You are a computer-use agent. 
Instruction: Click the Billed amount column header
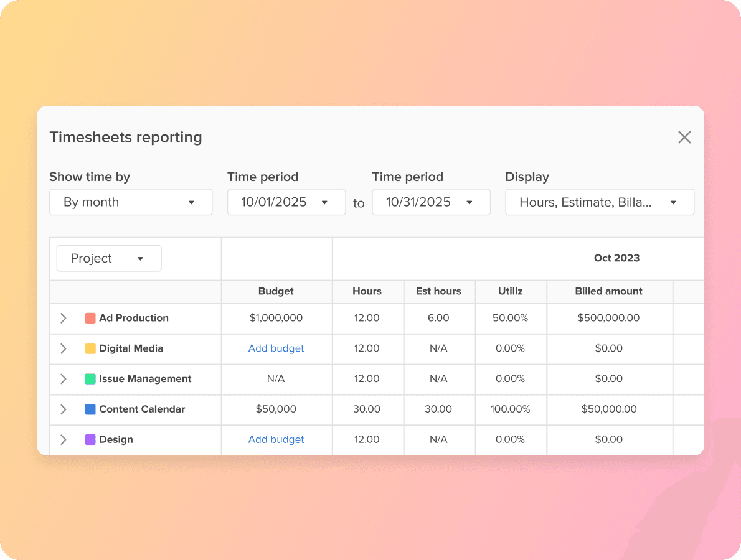609,291
